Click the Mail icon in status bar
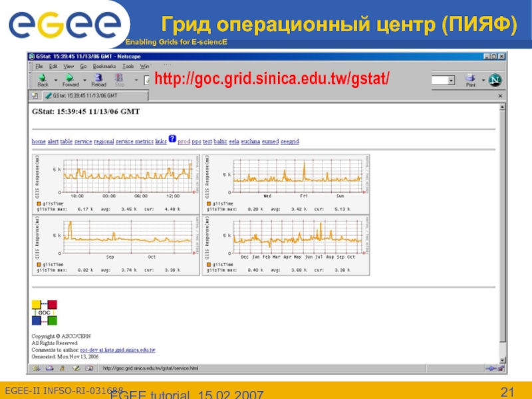532x399 pixels. tap(49, 368)
